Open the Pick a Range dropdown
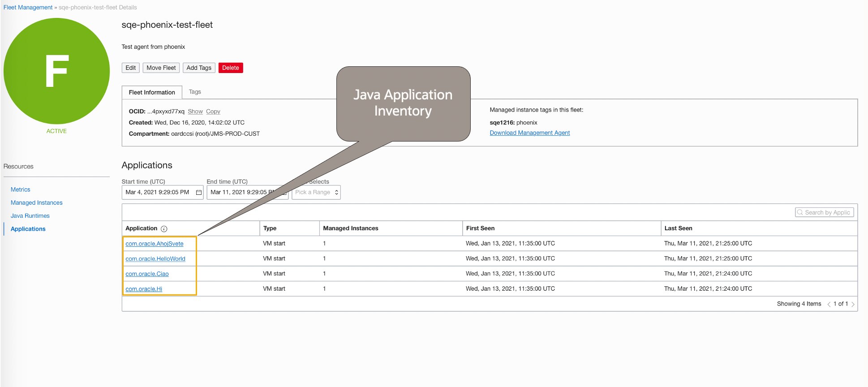Image resolution: width=868 pixels, height=387 pixels. point(316,193)
